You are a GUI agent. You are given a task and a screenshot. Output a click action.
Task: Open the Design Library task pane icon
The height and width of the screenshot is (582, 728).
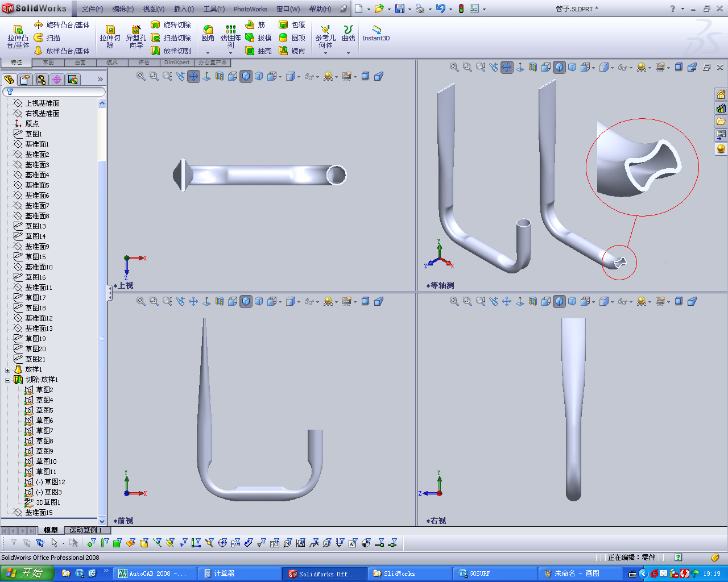(x=721, y=108)
